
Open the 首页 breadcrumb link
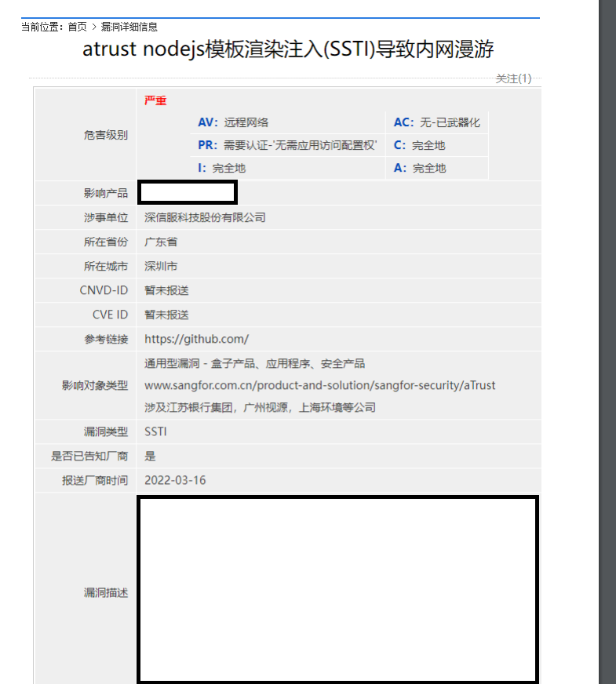pyautogui.click(x=77, y=27)
